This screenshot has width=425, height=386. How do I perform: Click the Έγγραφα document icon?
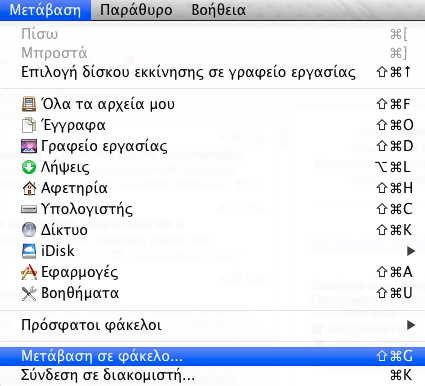pos(29,125)
